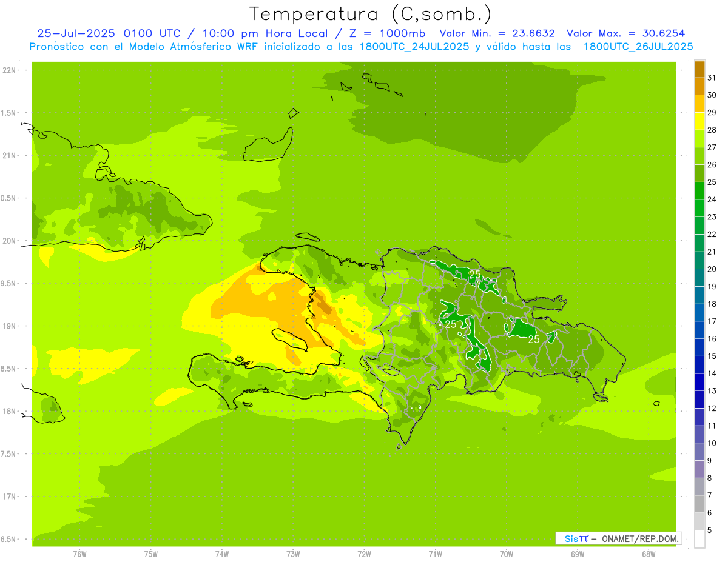728x562 pixels.
Task: Click the legend value "17"
Action: click(x=712, y=321)
